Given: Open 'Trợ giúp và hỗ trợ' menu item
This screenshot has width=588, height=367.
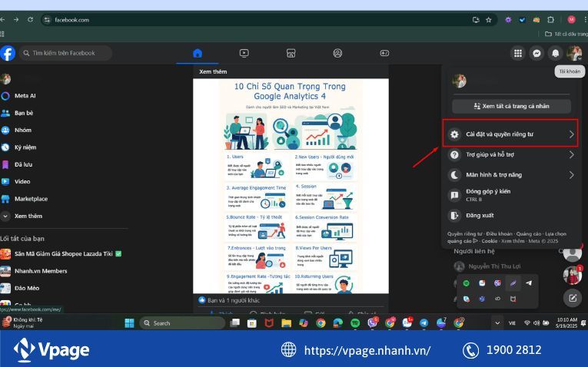Looking at the screenshot, I should pos(510,154).
